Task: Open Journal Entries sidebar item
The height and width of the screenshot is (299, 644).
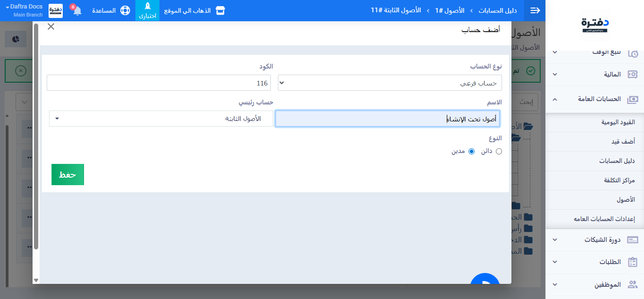Action: point(595,122)
